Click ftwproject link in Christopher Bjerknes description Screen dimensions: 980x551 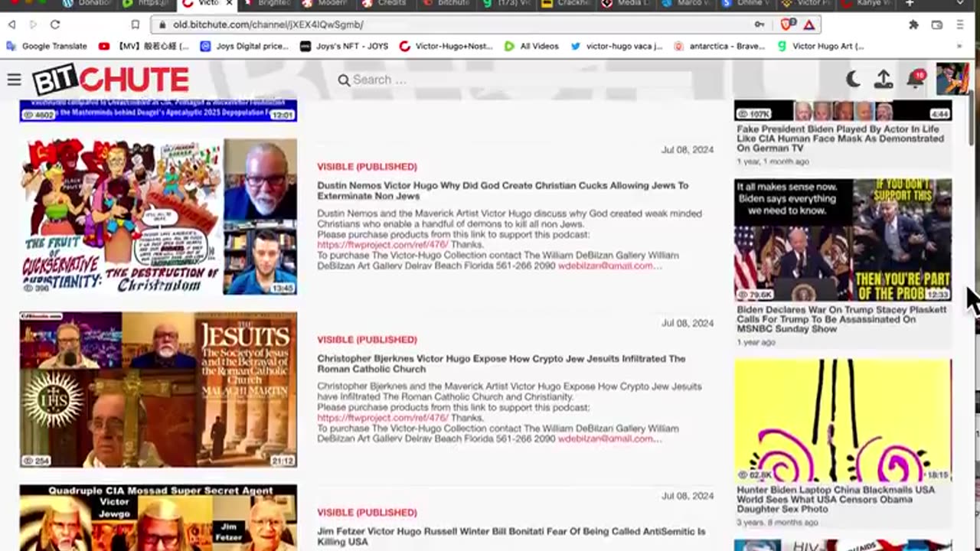382,418
